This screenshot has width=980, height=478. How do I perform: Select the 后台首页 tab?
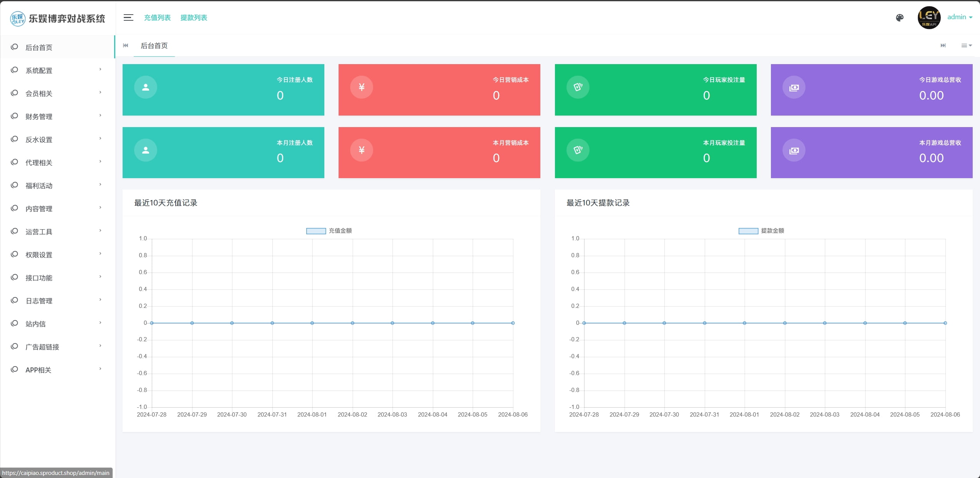coord(154,46)
